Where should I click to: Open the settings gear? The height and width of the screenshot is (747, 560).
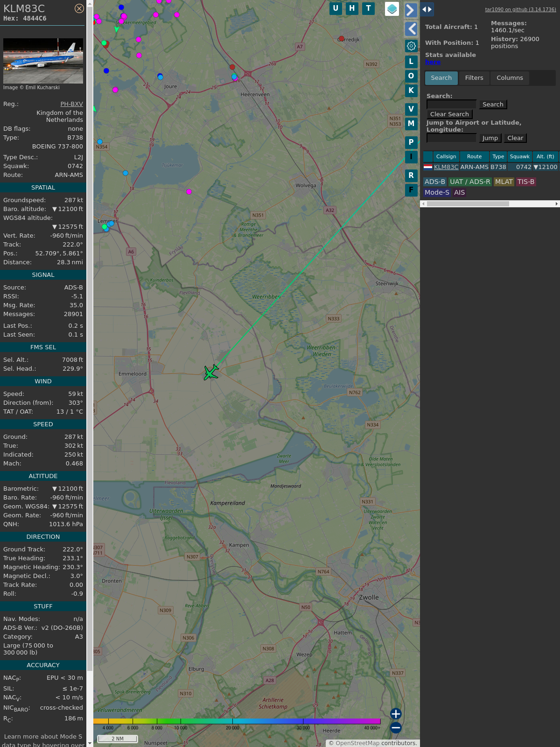click(x=411, y=46)
